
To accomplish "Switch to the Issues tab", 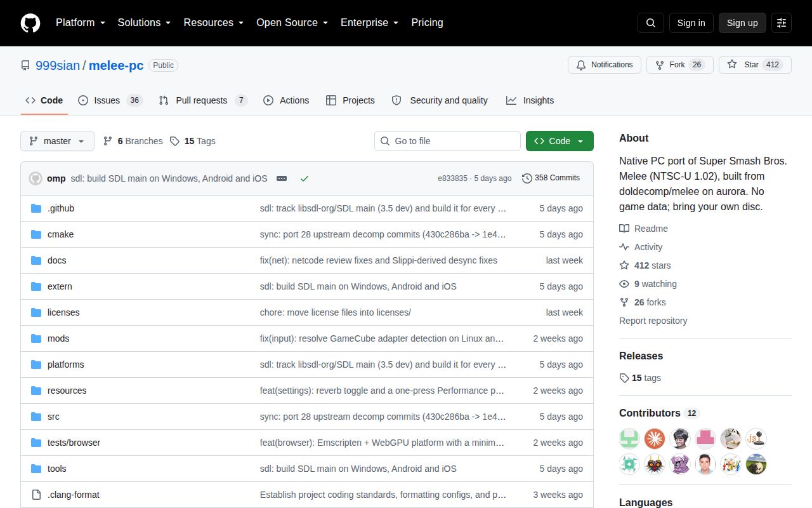I will click(110, 100).
